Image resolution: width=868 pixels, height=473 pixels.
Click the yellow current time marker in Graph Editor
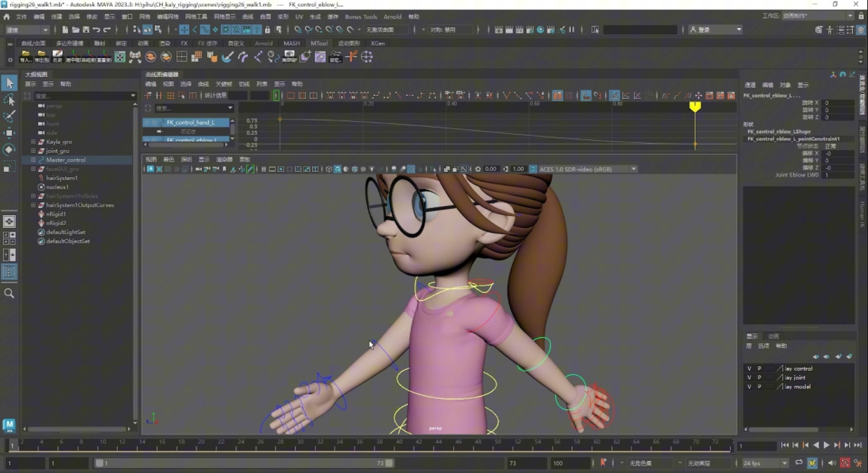pos(695,107)
